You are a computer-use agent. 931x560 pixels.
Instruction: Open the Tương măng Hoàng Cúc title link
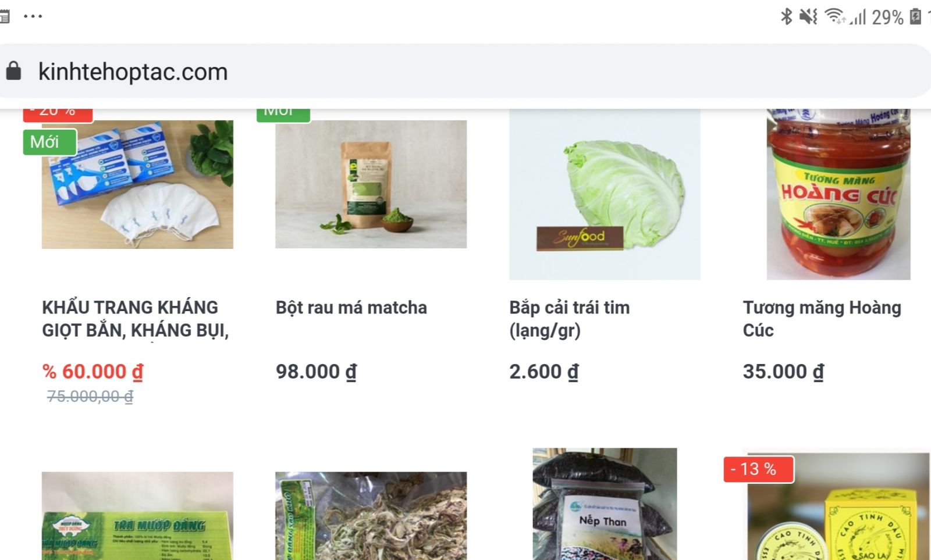(822, 319)
